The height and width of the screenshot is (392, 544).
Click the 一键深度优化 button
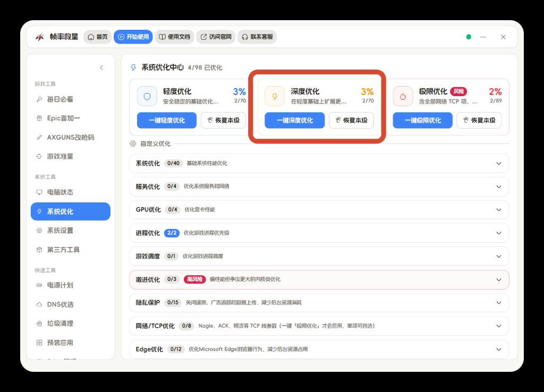click(294, 121)
